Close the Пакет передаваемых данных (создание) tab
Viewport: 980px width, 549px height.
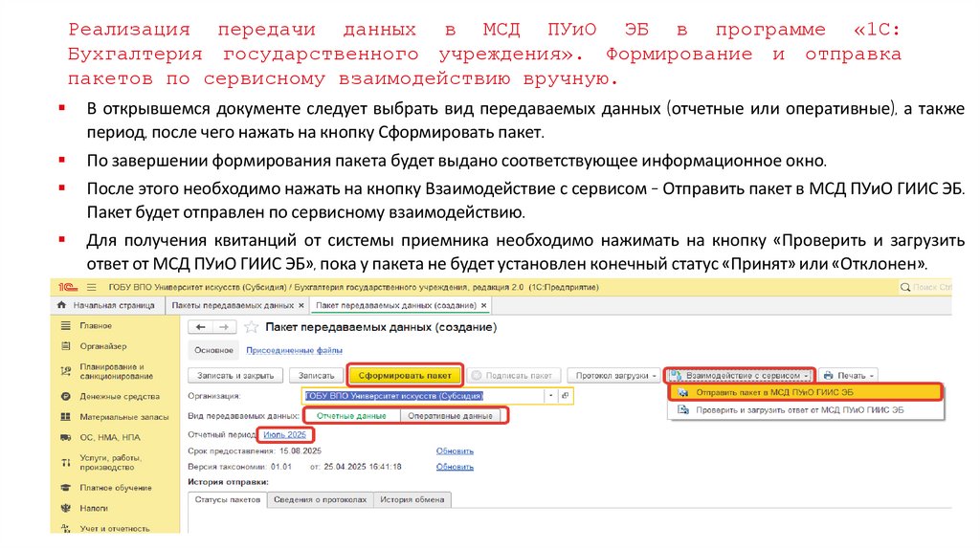click(x=483, y=305)
